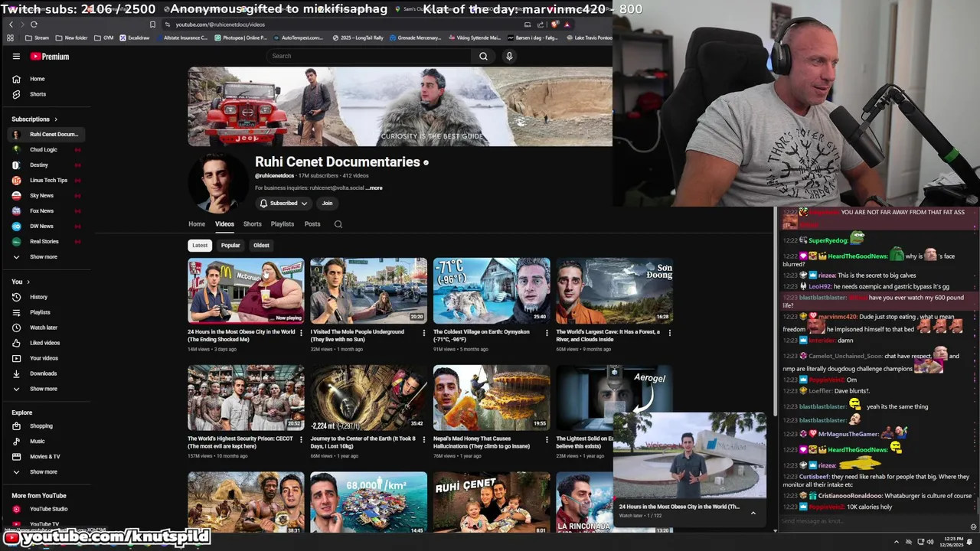Image resolution: width=980 pixels, height=551 pixels.
Task: Open Sky News subscription channel
Action: [46, 196]
